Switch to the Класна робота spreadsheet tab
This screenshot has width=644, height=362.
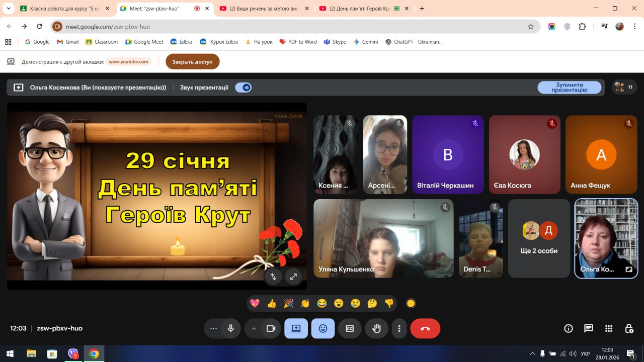tap(63, 9)
